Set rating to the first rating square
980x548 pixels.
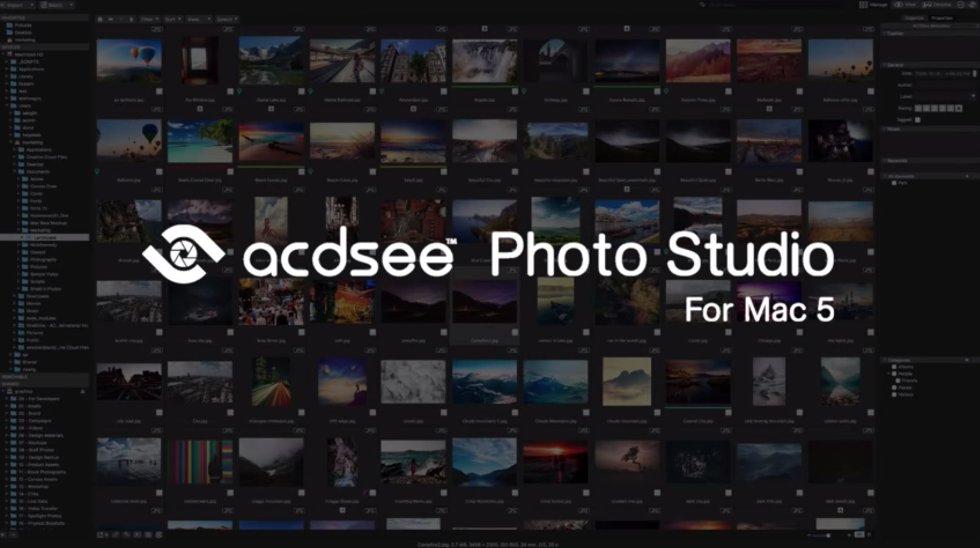click(918, 108)
